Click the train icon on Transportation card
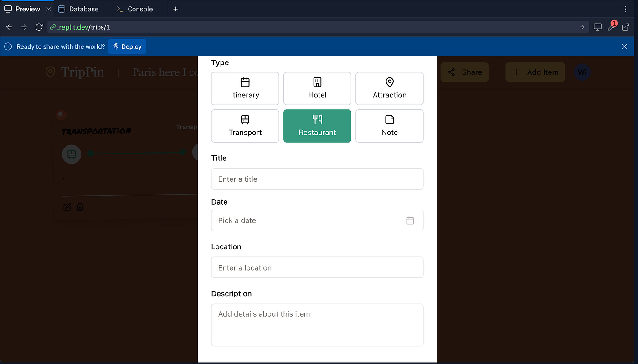The width and height of the screenshot is (638, 364). pos(72,154)
